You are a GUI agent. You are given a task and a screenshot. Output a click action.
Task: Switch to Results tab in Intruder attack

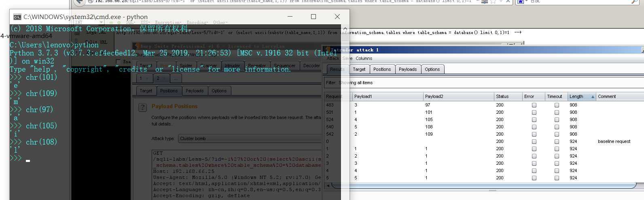pyautogui.click(x=337, y=69)
